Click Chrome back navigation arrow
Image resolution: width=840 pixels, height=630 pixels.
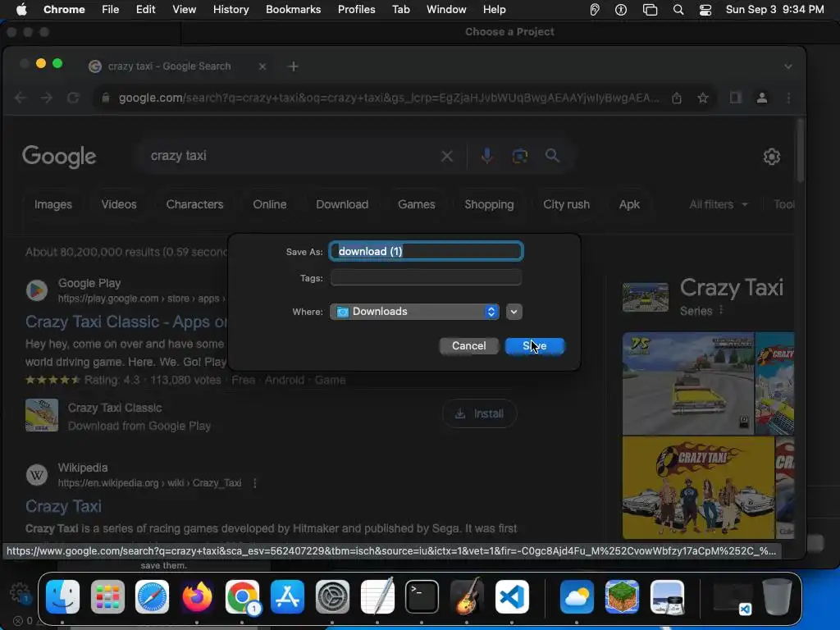[x=21, y=98]
